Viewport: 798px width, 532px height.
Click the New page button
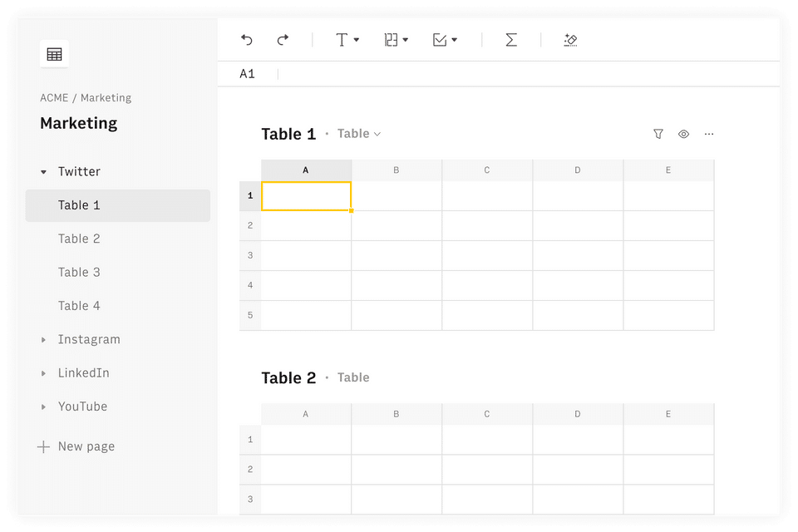pyautogui.click(x=76, y=446)
